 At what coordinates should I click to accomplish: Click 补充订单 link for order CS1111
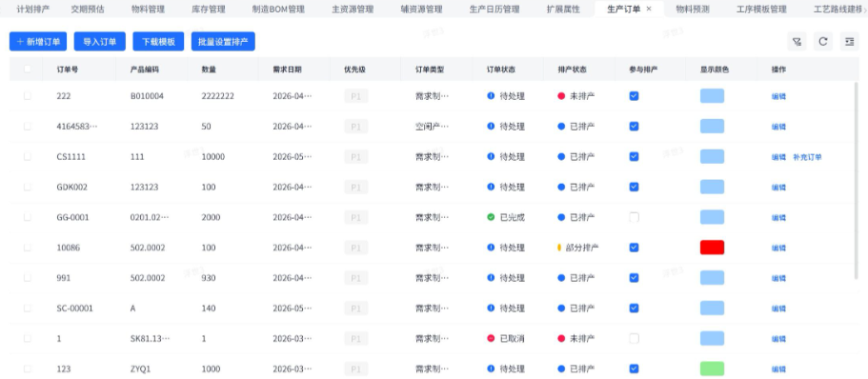[x=807, y=157]
